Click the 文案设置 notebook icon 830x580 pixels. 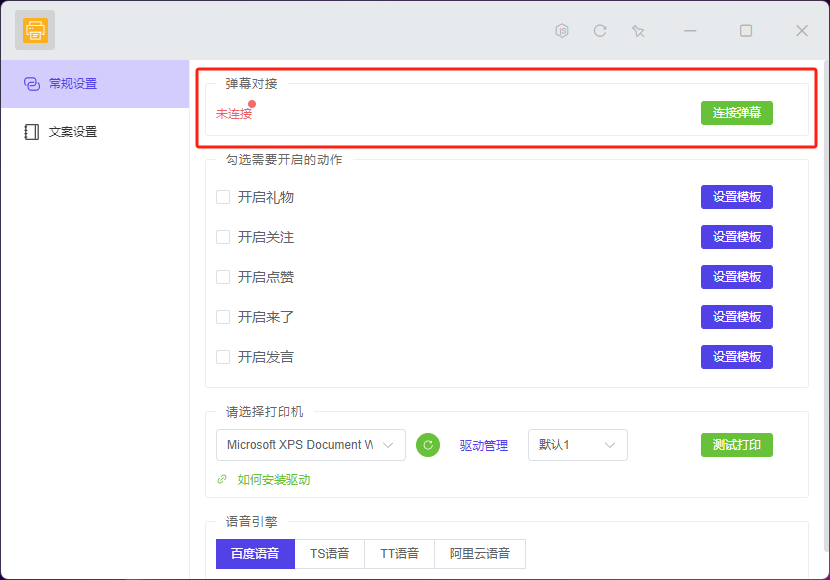click(32, 132)
